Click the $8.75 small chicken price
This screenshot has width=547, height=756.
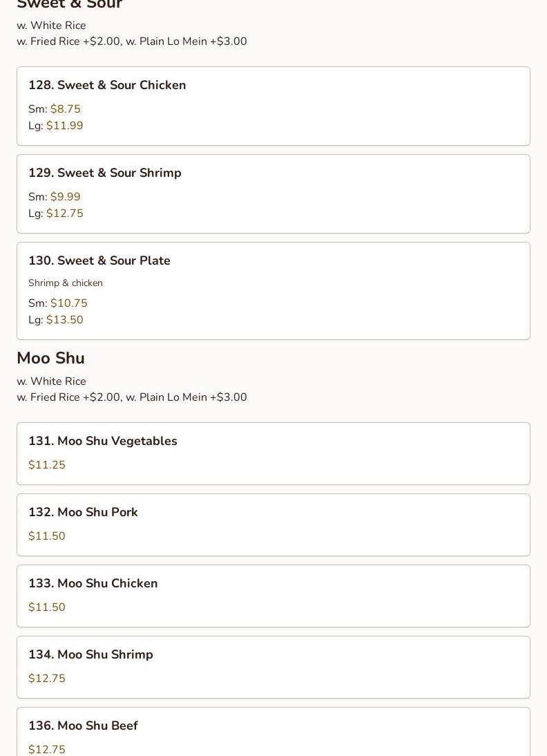tap(66, 109)
